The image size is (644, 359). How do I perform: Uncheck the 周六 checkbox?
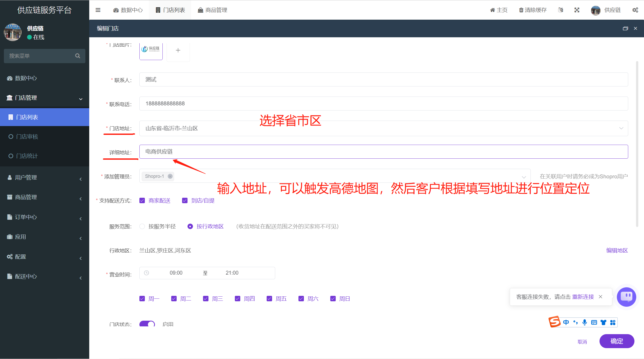click(301, 299)
